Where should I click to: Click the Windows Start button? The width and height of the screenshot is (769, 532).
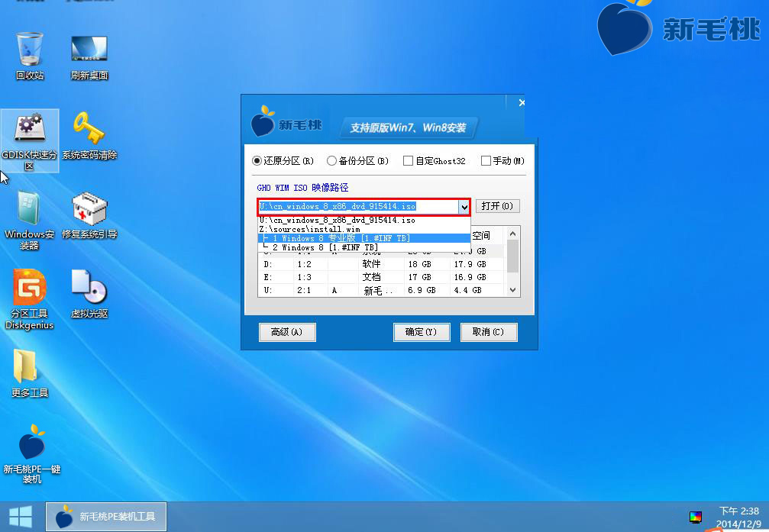pos(21,517)
